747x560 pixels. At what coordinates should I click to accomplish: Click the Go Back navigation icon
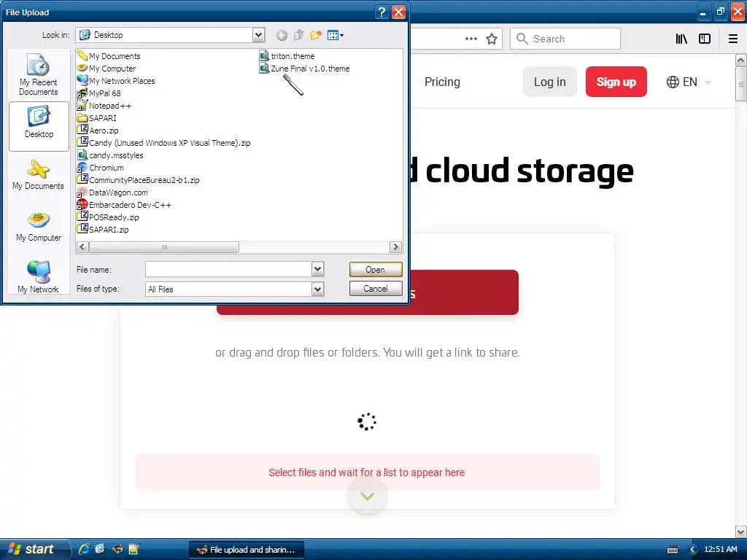point(282,35)
